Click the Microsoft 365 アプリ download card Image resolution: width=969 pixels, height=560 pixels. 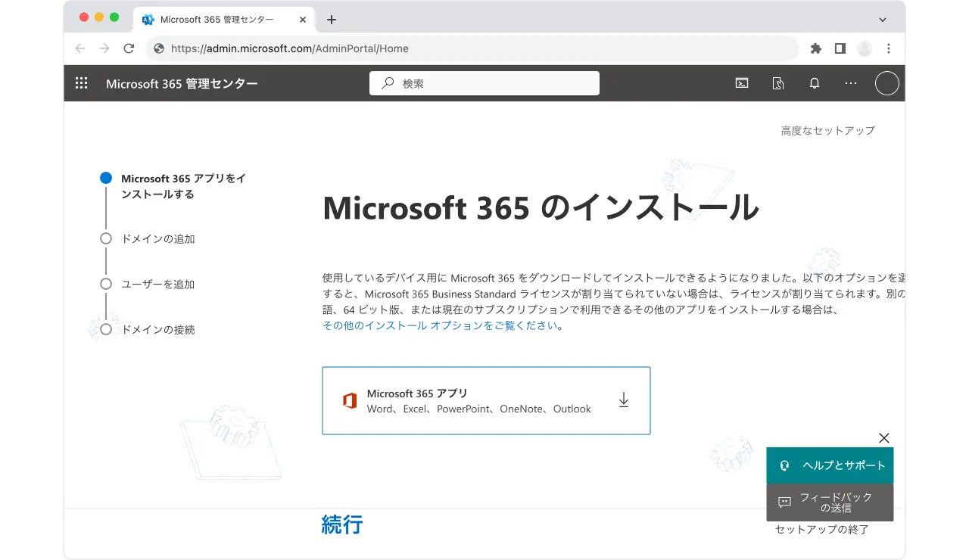[x=486, y=400]
